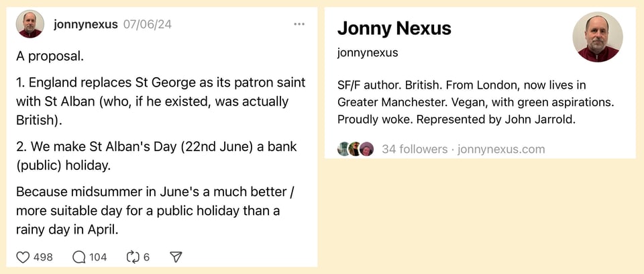Share the post via paper plane icon
Viewport: 644px width, 274px height.
point(176,257)
